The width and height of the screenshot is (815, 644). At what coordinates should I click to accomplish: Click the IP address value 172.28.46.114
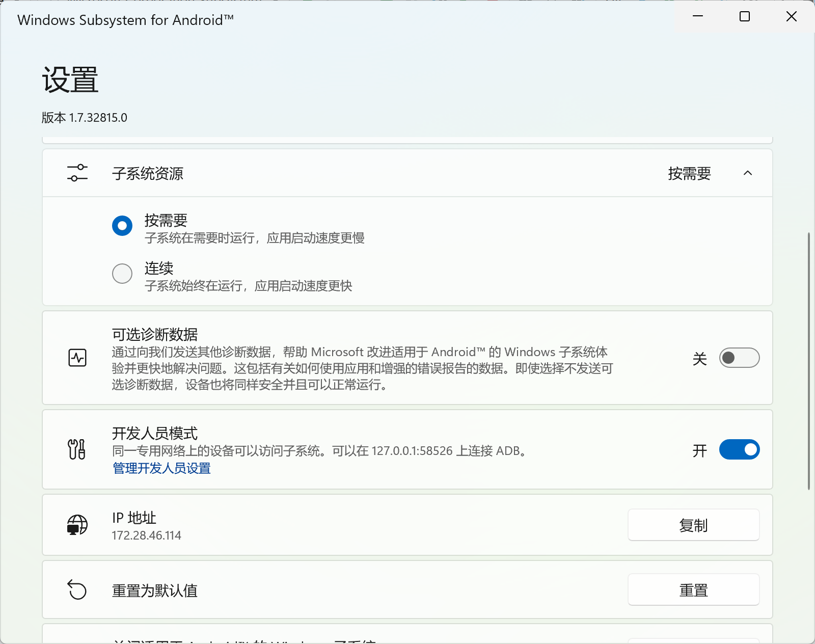[x=147, y=535]
